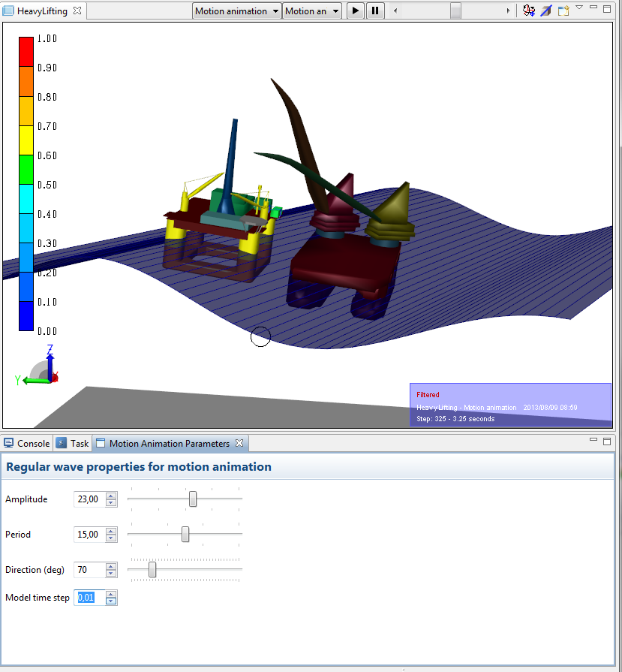The width and height of the screenshot is (622, 672).
Task: Click the animation timeline scrollbar right arrow
Action: coord(509,11)
